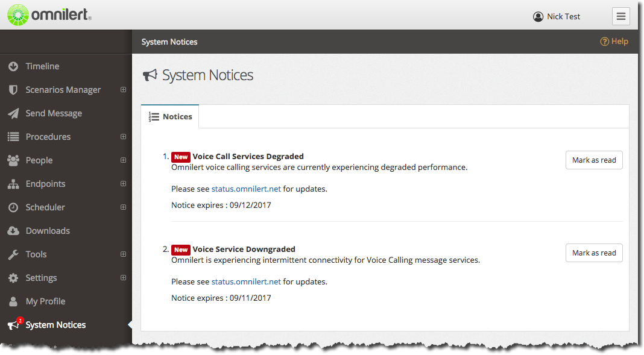The width and height of the screenshot is (644, 355).
Task: Click the intermittent connectivity description text
Action: point(325,260)
